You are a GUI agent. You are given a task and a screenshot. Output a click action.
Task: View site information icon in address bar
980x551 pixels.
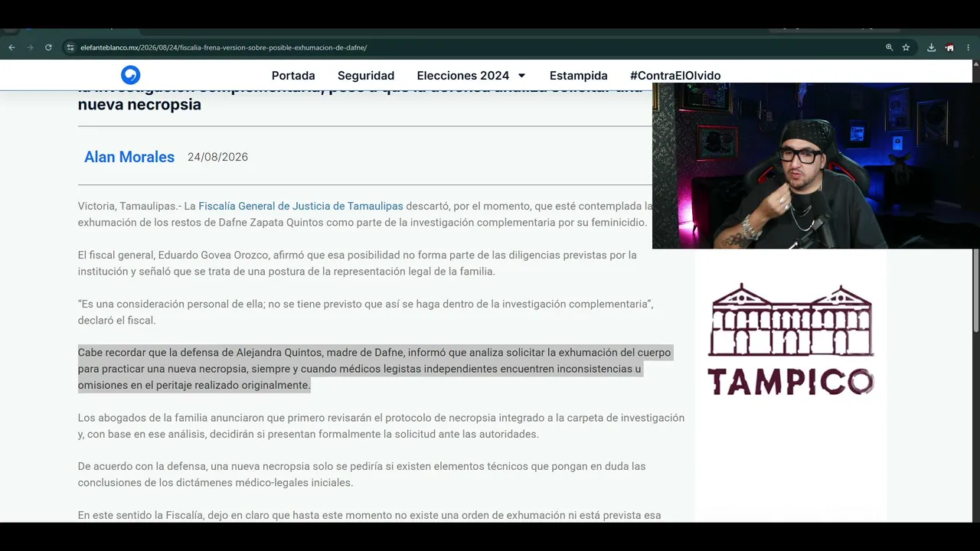point(70,47)
